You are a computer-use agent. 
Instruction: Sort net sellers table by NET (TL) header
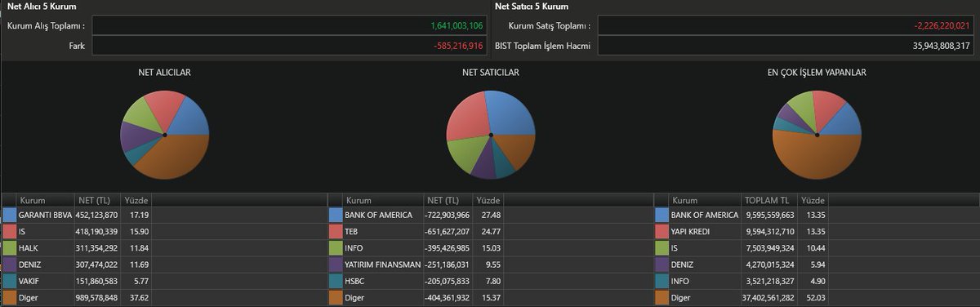(x=448, y=200)
